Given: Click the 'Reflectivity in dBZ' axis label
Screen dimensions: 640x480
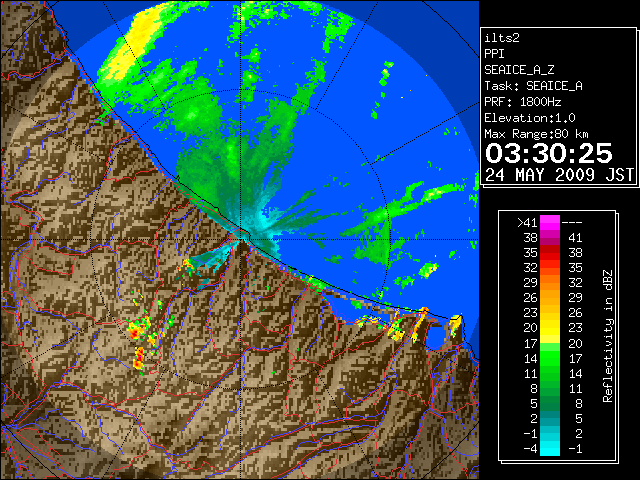Looking at the screenshot, I should point(608,336).
